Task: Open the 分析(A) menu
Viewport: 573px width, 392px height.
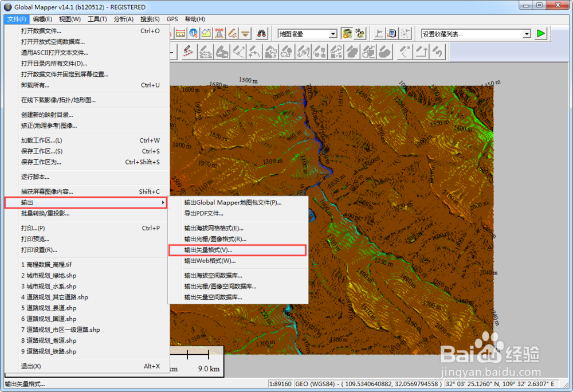Action: pos(124,19)
